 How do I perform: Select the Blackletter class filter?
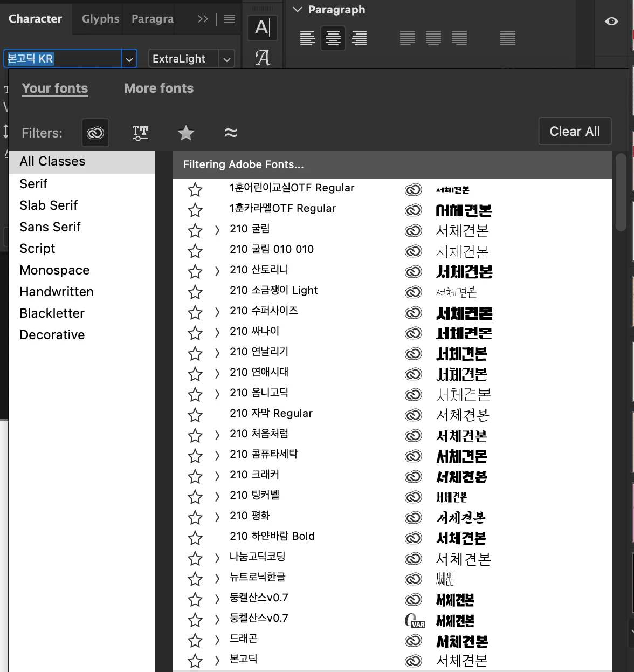coord(52,313)
